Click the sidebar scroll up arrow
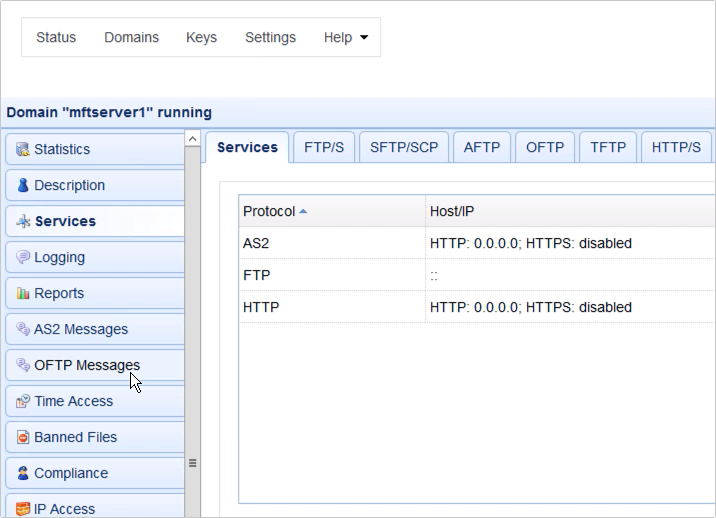The image size is (716, 518). coord(192,139)
